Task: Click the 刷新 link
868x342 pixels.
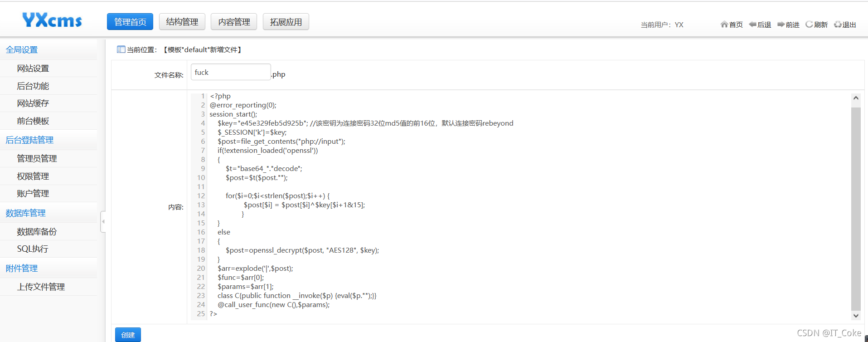Action: point(821,25)
